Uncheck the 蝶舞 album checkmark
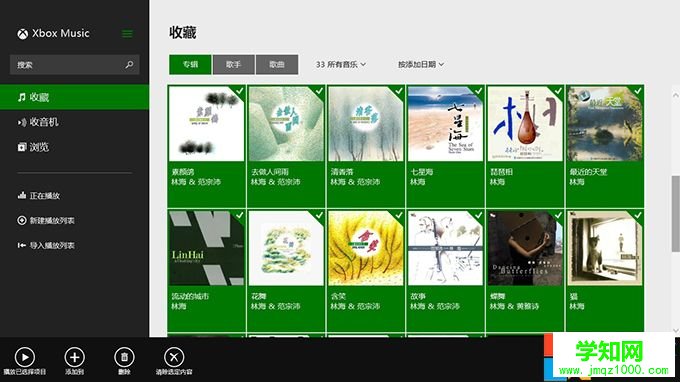The height and width of the screenshot is (382, 680). pos(558,215)
